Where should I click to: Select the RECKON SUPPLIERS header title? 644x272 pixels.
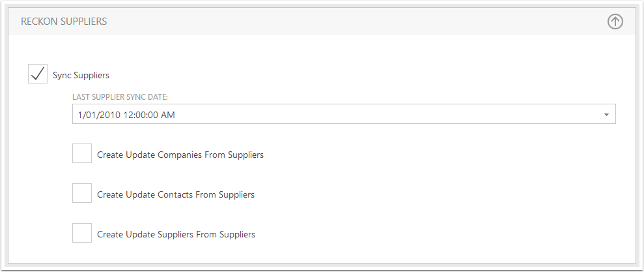(x=64, y=22)
